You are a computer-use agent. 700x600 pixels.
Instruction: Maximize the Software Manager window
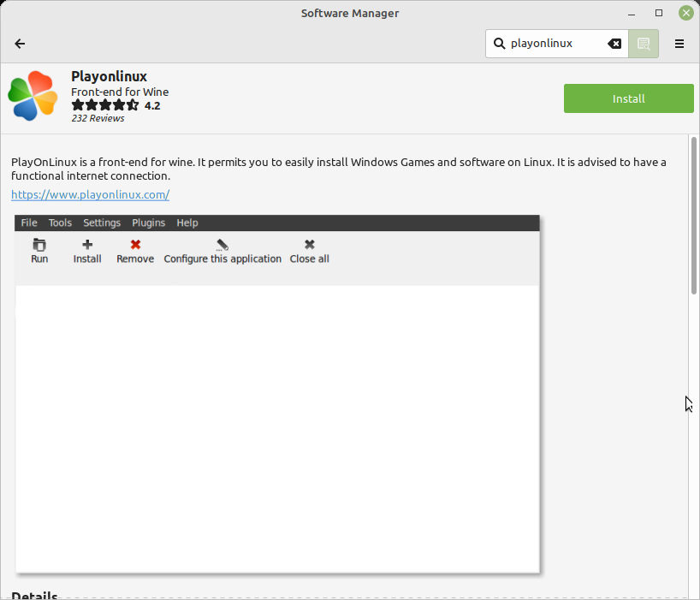pyautogui.click(x=658, y=13)
